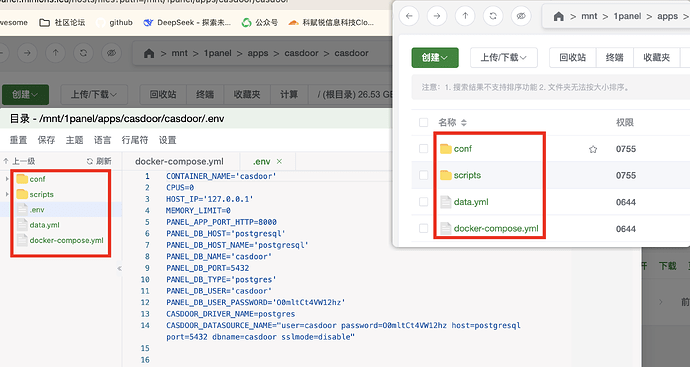690x367 pixels.
Task: Open the DeepSeek bookmark
Action: click(187, 22)
